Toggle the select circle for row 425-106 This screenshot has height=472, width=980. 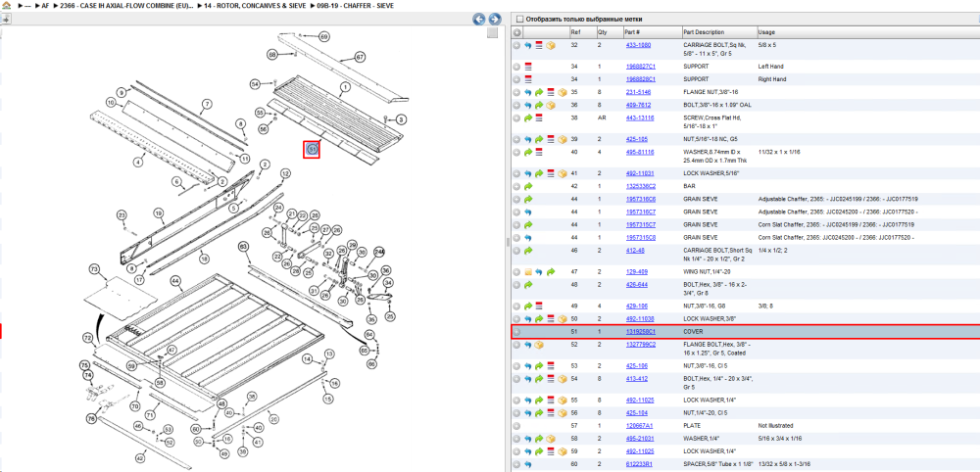[516, 366]
